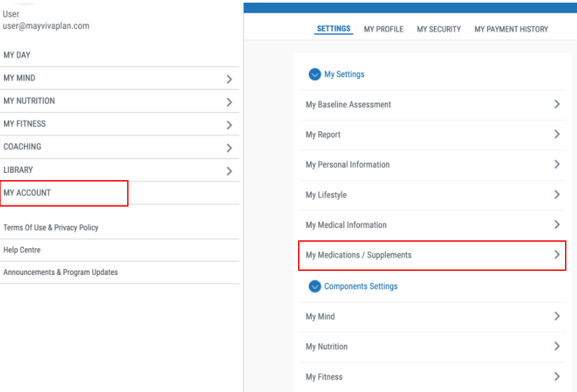Viewport: 577px width, 392px height.
Task: Click the My Lifestyle arrow icon
Action: (x=556, y=195)
